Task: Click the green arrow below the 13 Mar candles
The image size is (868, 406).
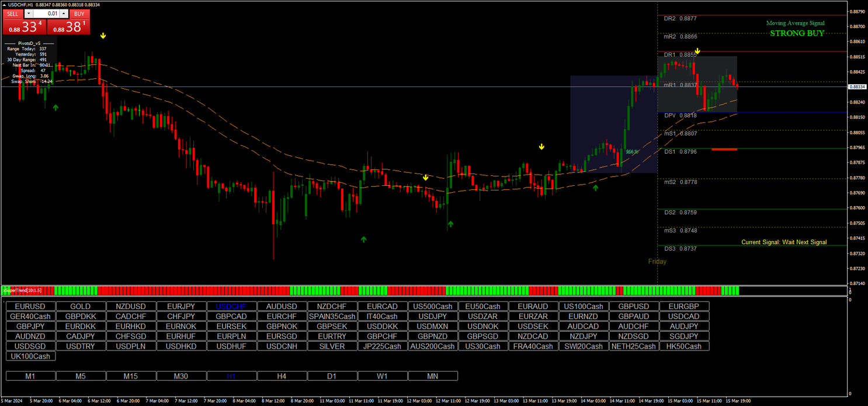Action: coord(596,188)
